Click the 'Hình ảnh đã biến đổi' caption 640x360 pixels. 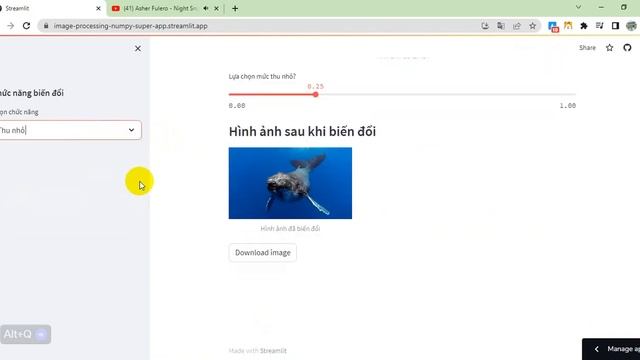[290, 229]
